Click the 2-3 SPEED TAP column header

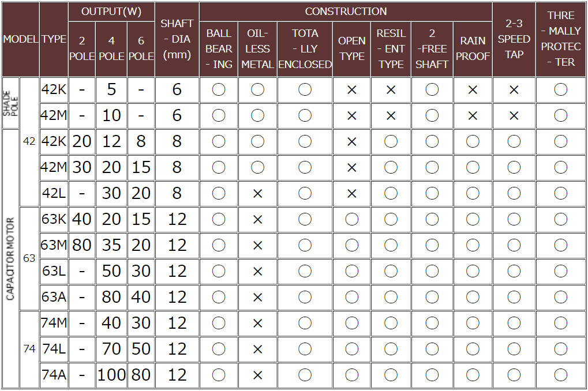514,40
